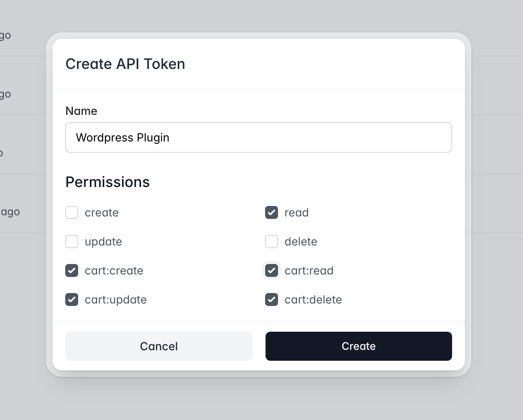Image resolution: width=523 pixels, height=420 pixels.
Task: Uncheck the read permission checkbox
Action: (x=272, y=212)
